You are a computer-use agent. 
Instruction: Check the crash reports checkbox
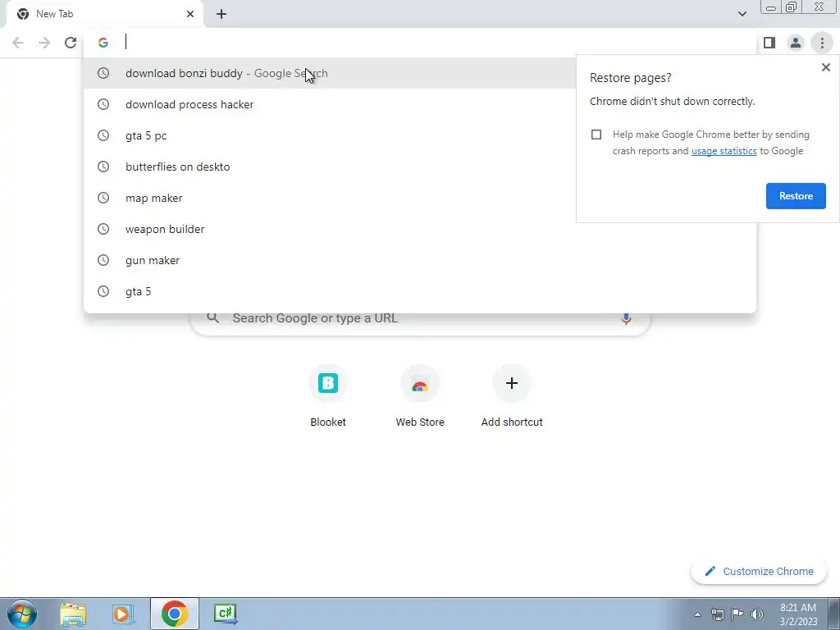coord(596,135)
